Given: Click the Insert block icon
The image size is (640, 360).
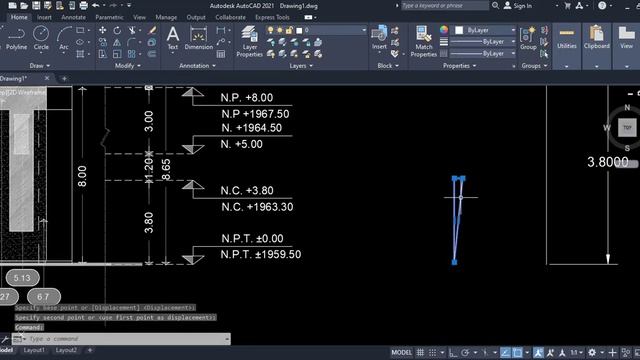Looking at the screenshot, I should point(379,38).
